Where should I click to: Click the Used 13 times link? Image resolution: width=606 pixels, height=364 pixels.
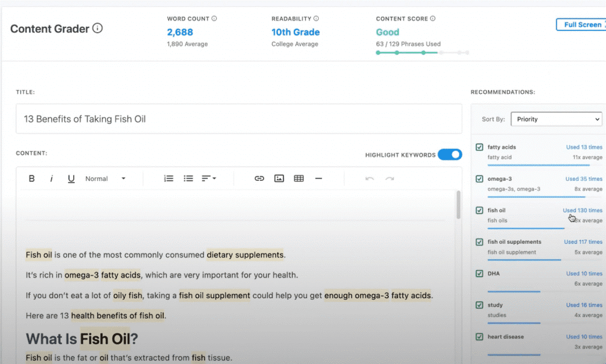click(584, 147)
